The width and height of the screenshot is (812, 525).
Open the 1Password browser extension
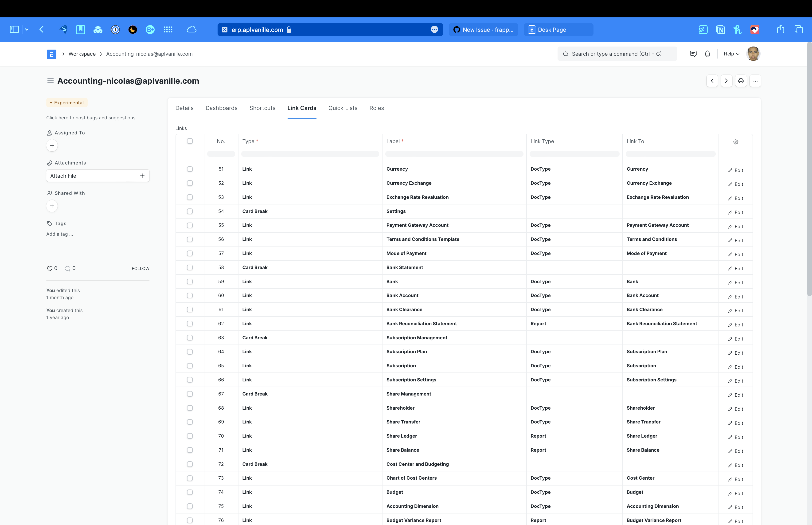pos(115,30)
